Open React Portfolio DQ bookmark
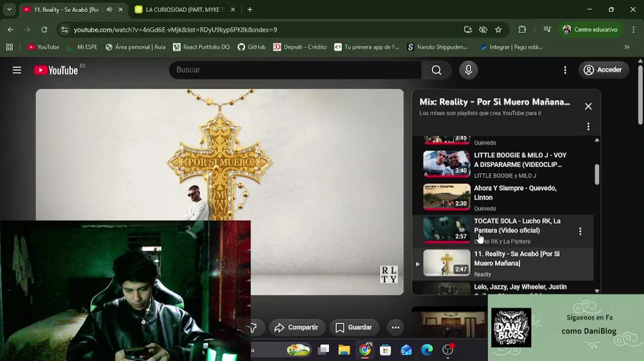 pos(201,47)
